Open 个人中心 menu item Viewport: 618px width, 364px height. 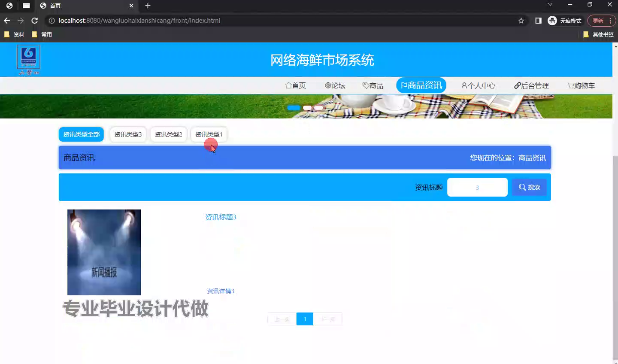tap(478, 85)
